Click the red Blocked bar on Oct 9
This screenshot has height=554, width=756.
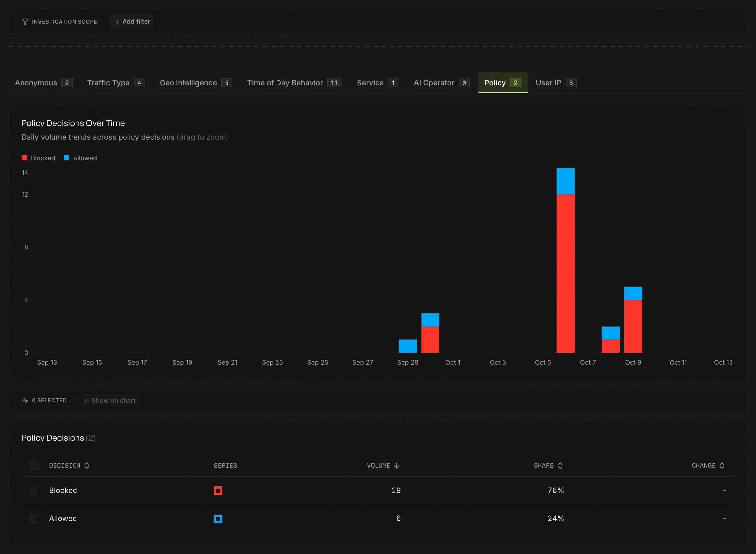633,326
